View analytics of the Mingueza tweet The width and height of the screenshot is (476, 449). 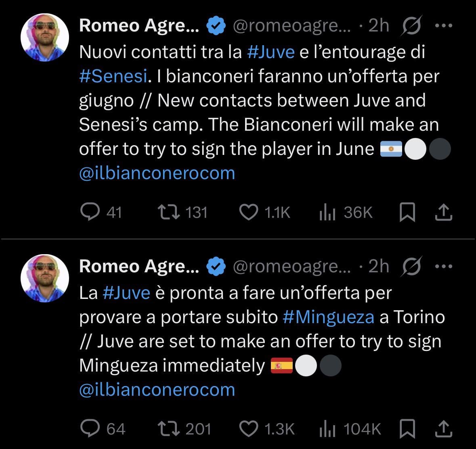point(327,428)
